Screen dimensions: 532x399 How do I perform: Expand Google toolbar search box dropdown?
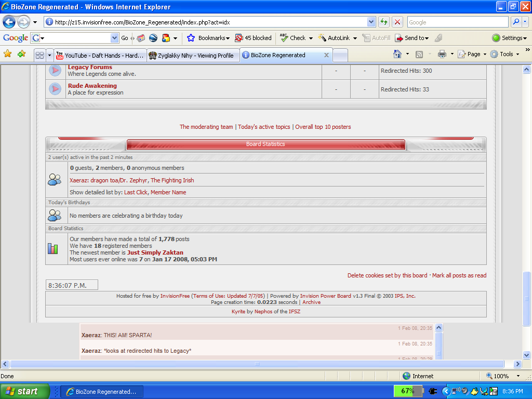click(114, 38)
